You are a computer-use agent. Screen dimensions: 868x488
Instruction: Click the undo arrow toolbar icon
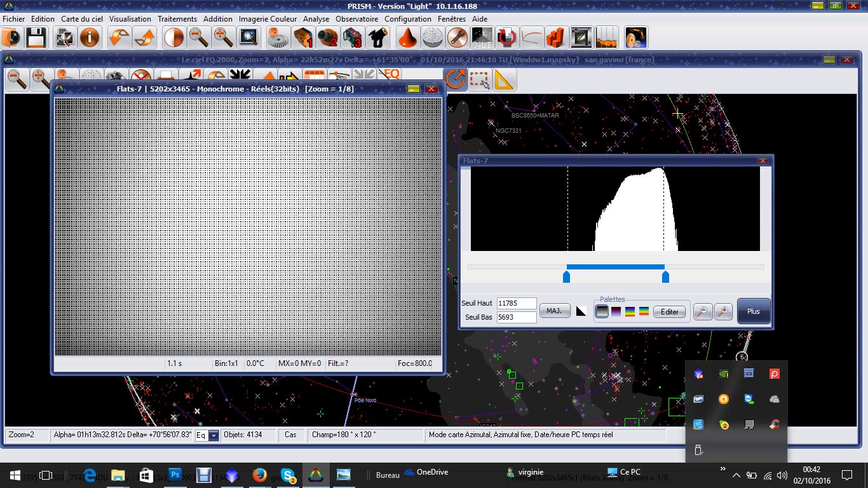pyautogui.click(x=119, y=37)
